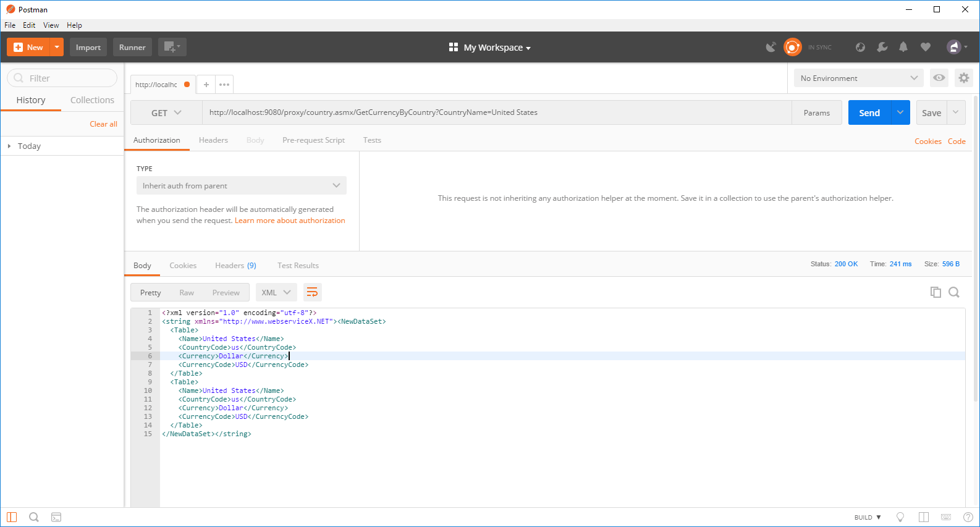
Task: Open Send button dropdown arrow
Action: tap(900, 112)
